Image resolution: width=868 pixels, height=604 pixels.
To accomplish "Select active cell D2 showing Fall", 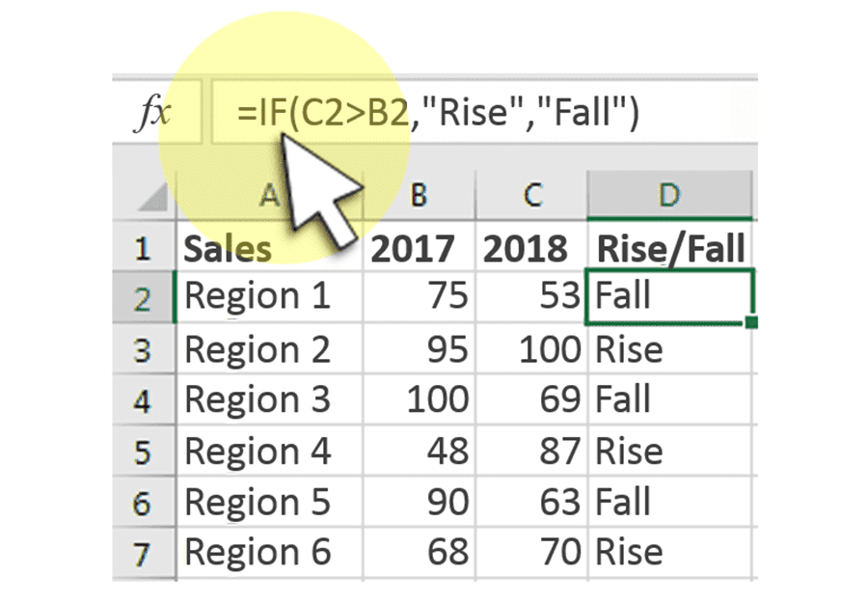I will click(x=668, y=296).
